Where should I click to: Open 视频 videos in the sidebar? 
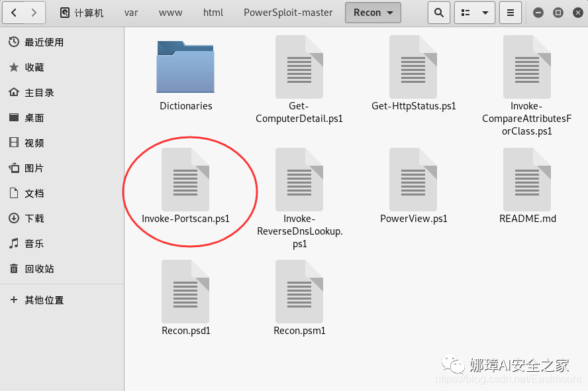(x=62, y=142)
